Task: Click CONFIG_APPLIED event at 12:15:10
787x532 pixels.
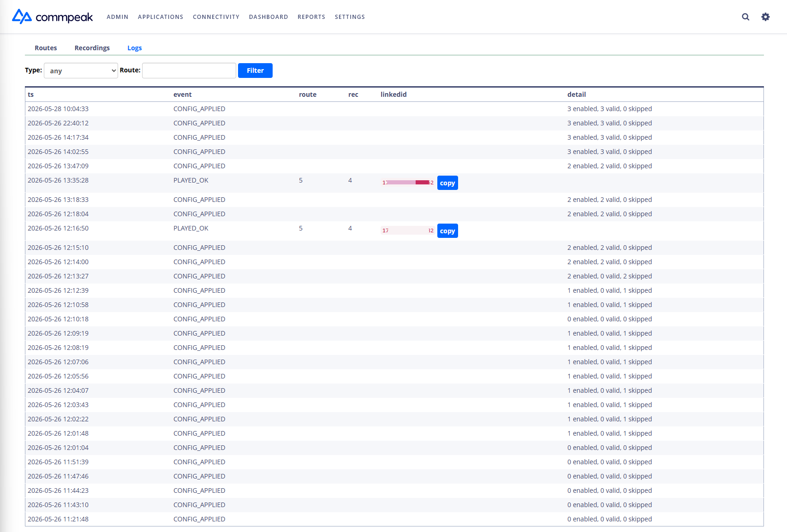Action: [199, 248]
